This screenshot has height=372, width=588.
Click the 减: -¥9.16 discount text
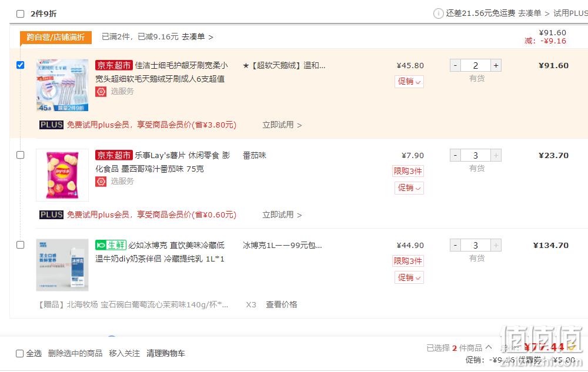pyautogui.click(x=545, y=41)
